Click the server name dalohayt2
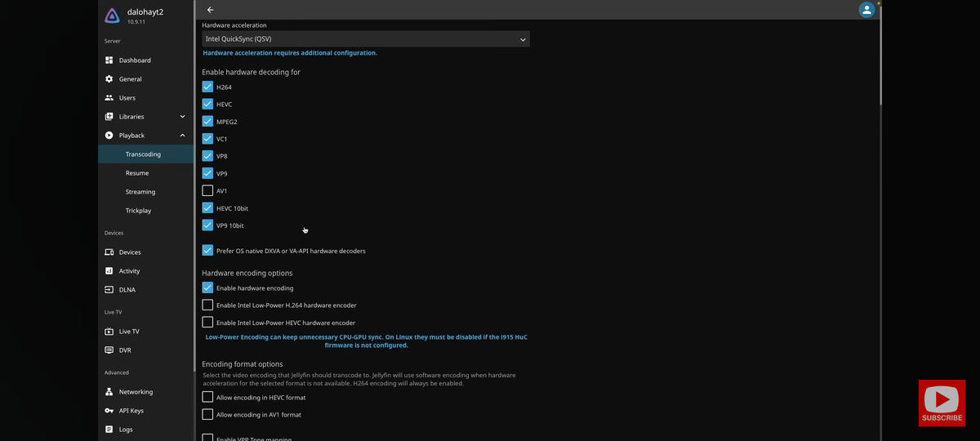Screen dimensions: 980x441 point(145,12)
